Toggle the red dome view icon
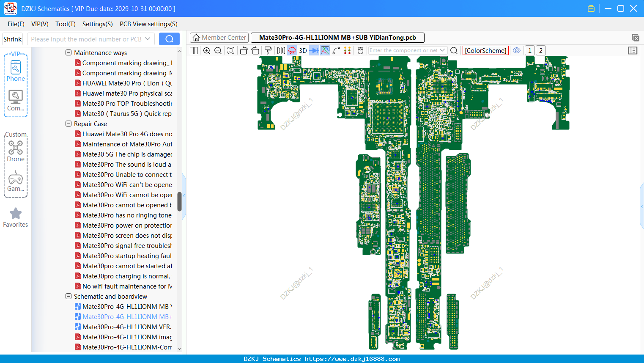 (292, 50)
